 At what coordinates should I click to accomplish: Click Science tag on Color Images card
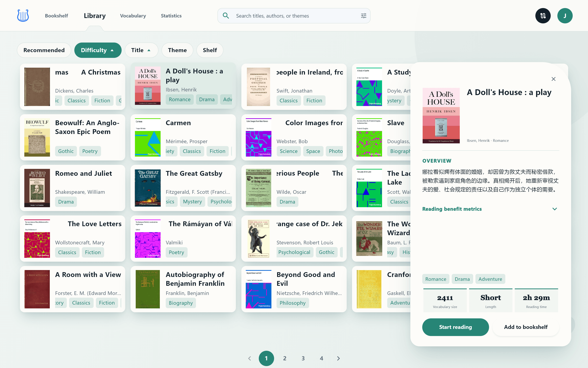[x=288, y=151]
